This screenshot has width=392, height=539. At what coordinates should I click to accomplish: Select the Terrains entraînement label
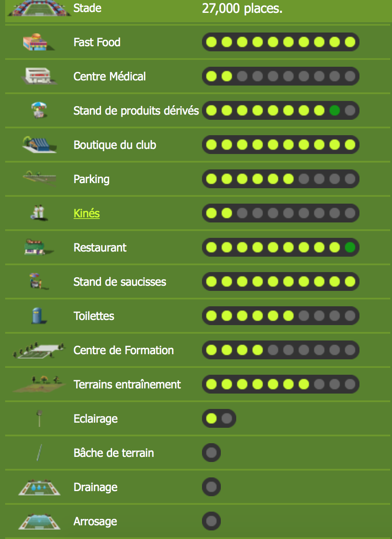point(127,384)
